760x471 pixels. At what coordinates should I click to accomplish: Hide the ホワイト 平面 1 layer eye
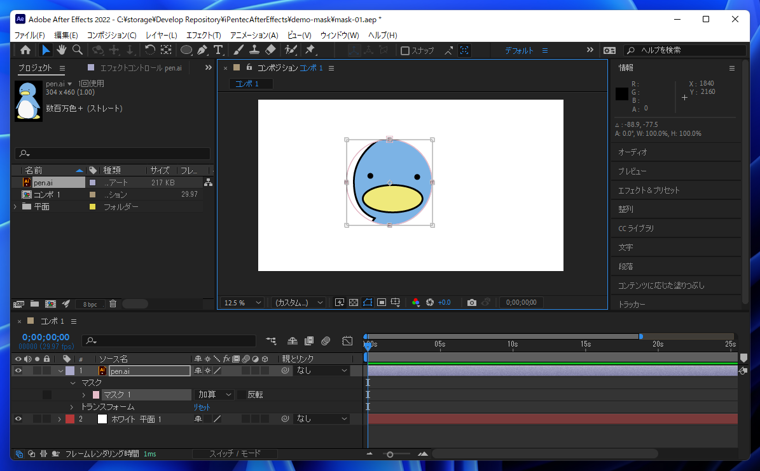point(18,419)
